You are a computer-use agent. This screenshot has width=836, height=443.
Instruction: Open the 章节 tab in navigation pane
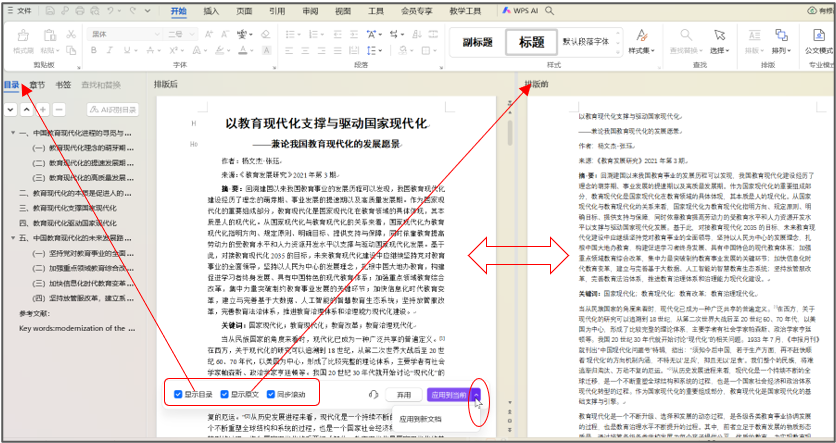point(37,85)
